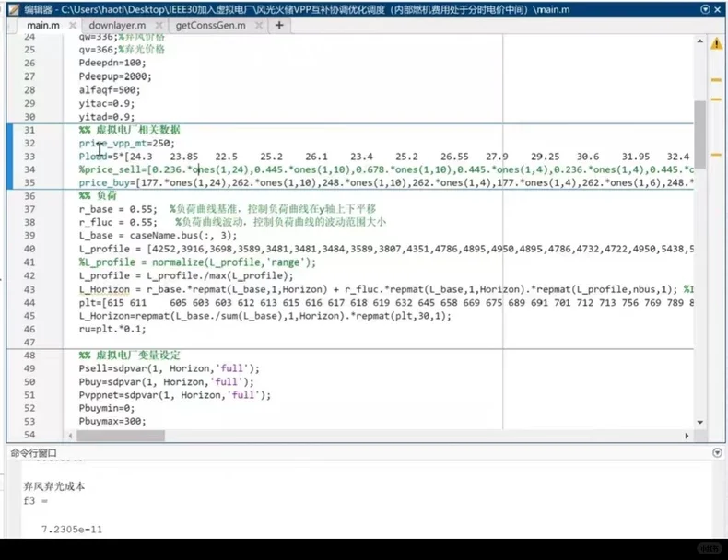This screenshot has width=728, height=560.
Task: Click the commented normalize L_profile line
Action: 197,262
